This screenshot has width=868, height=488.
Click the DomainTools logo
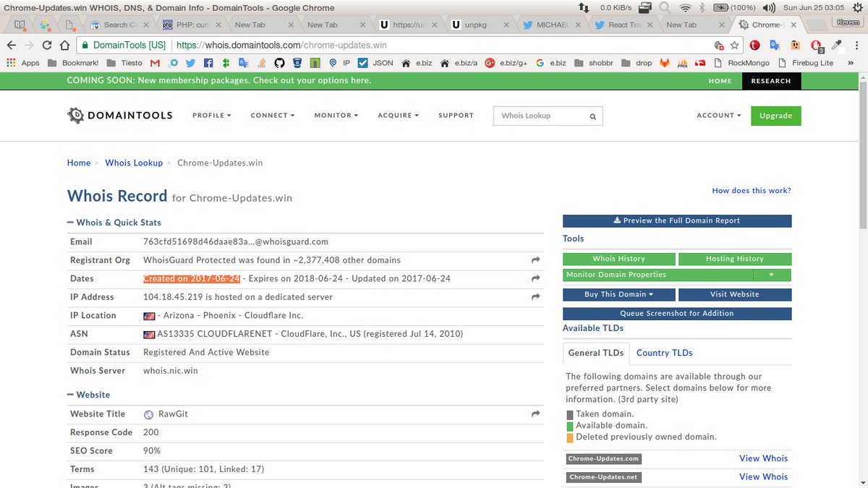(120, 115)
